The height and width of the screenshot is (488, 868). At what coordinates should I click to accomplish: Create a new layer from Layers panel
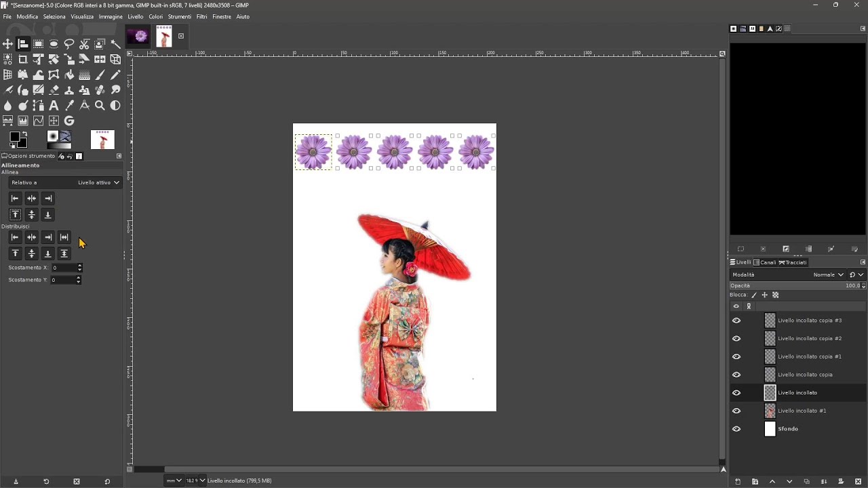738,482
